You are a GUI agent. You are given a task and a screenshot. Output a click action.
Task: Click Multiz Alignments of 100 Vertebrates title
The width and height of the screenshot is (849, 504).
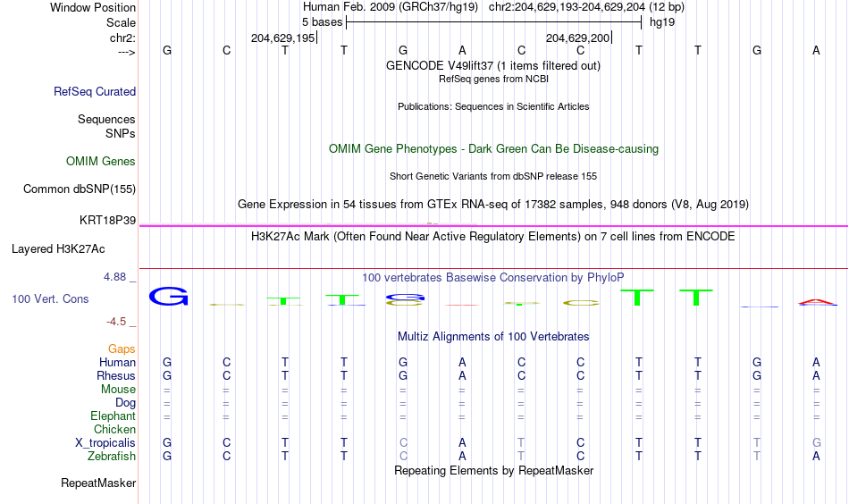pyautogui.click(x=493, y=337)
